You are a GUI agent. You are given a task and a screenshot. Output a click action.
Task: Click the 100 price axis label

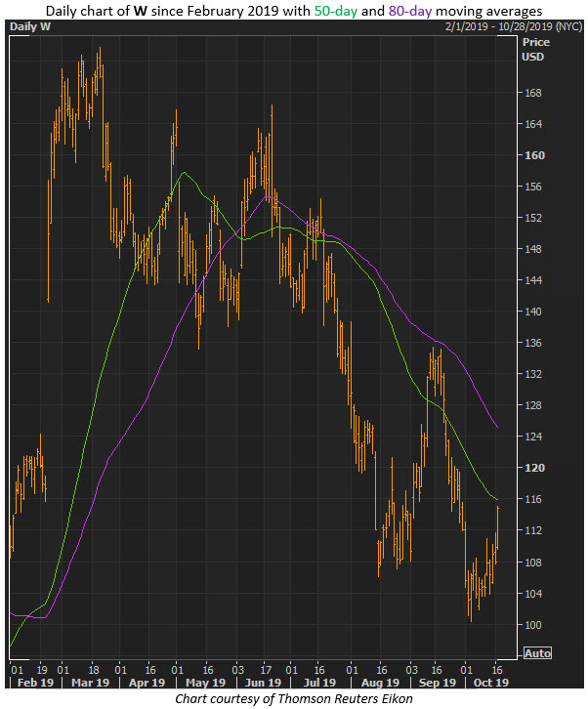tap(532, 624)
